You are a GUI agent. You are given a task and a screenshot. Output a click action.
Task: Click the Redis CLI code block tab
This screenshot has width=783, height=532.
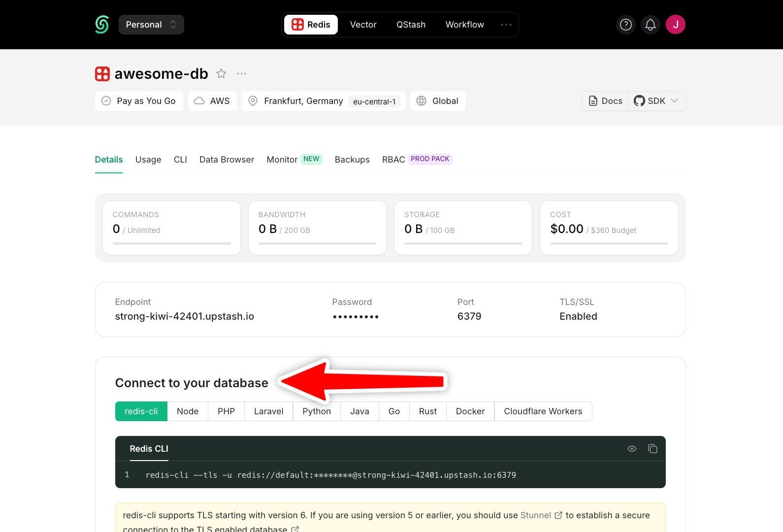click(x=149, y=449)
